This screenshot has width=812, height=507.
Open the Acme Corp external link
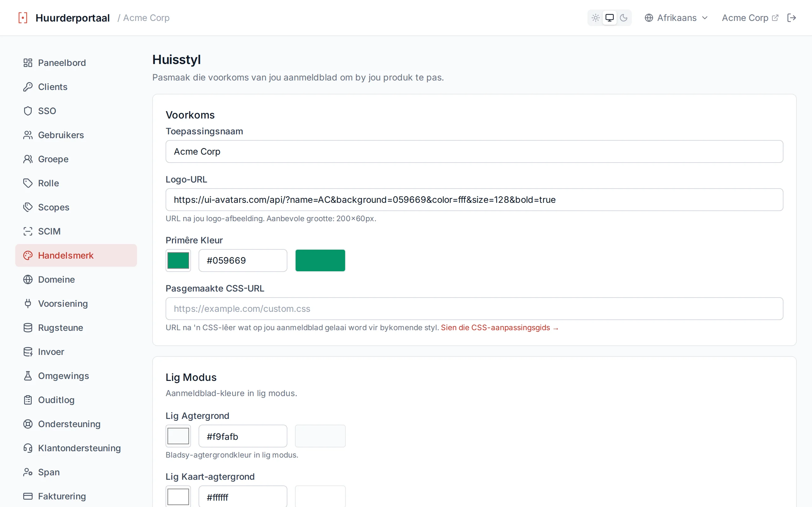[750, 18]
